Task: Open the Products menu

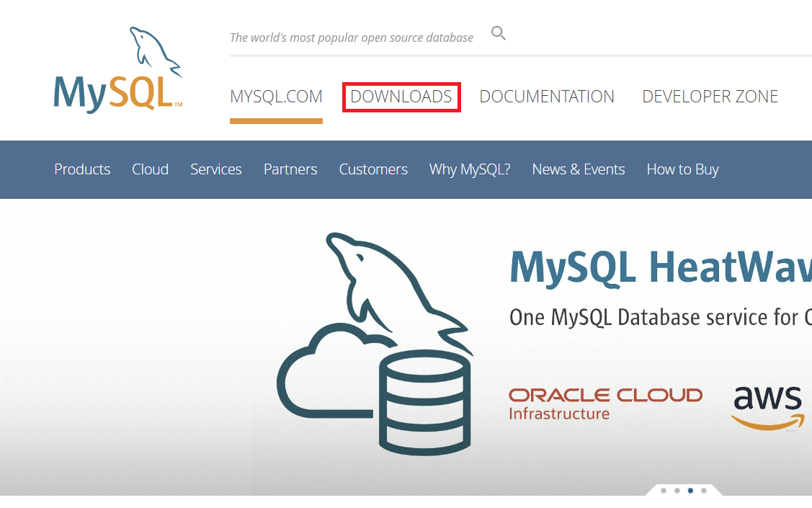Action: pos(82,169)
